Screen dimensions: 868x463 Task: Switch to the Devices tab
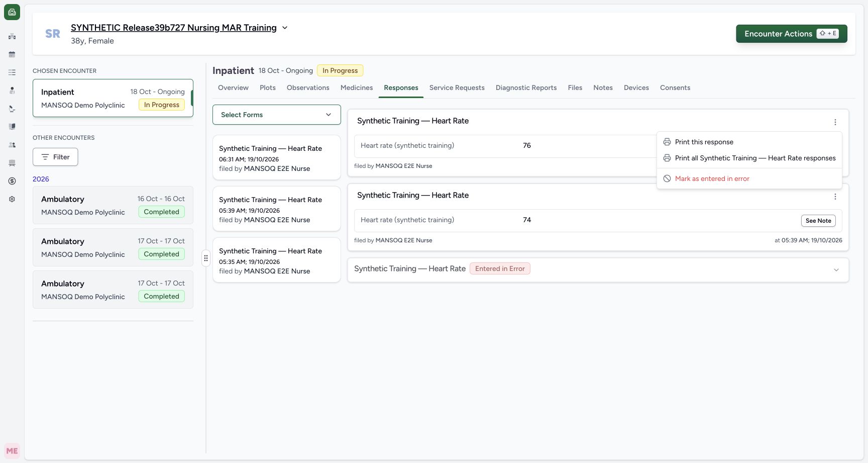(636, 87)
